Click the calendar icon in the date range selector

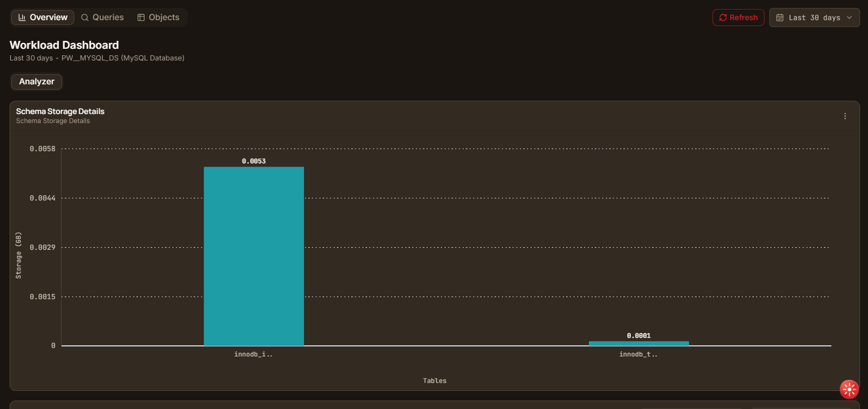[x=780, y=18]
